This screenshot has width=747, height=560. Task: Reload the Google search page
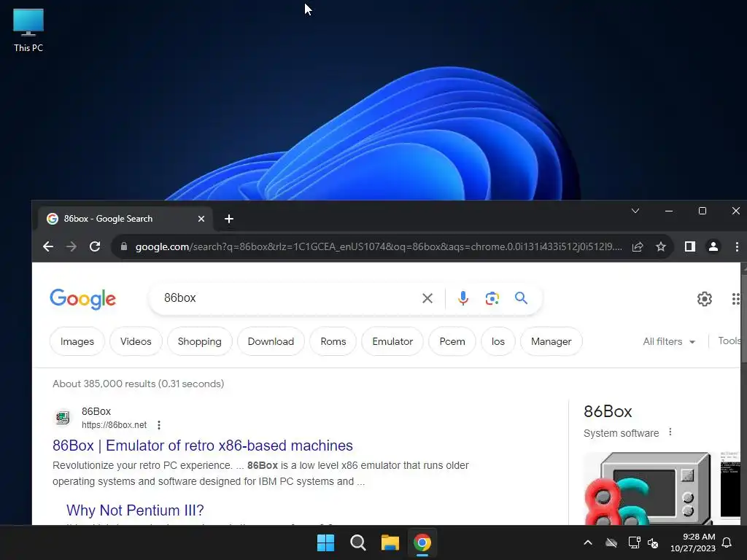pos(95,246)
